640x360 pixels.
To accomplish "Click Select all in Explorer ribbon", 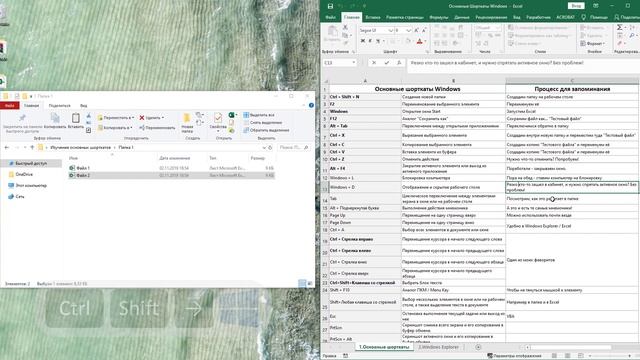I will (259, 115).
